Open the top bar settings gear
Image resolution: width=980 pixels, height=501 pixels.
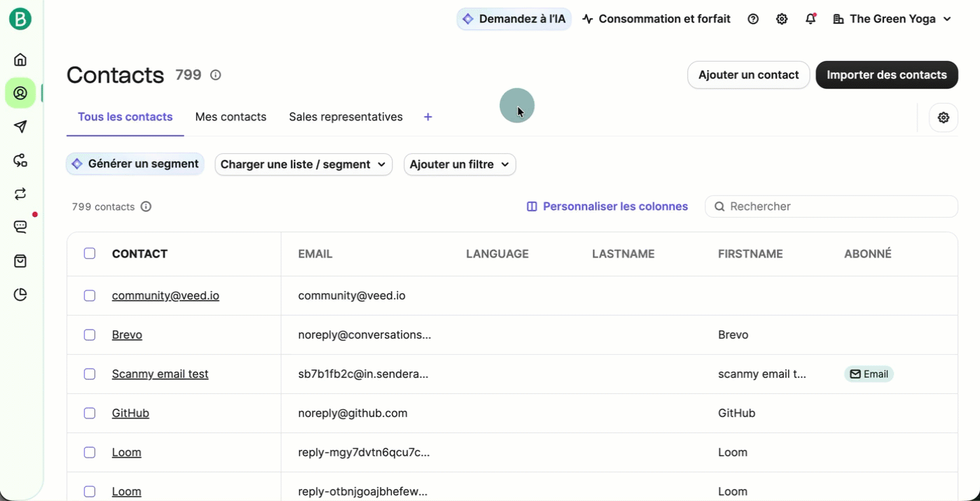coord(782,19)
